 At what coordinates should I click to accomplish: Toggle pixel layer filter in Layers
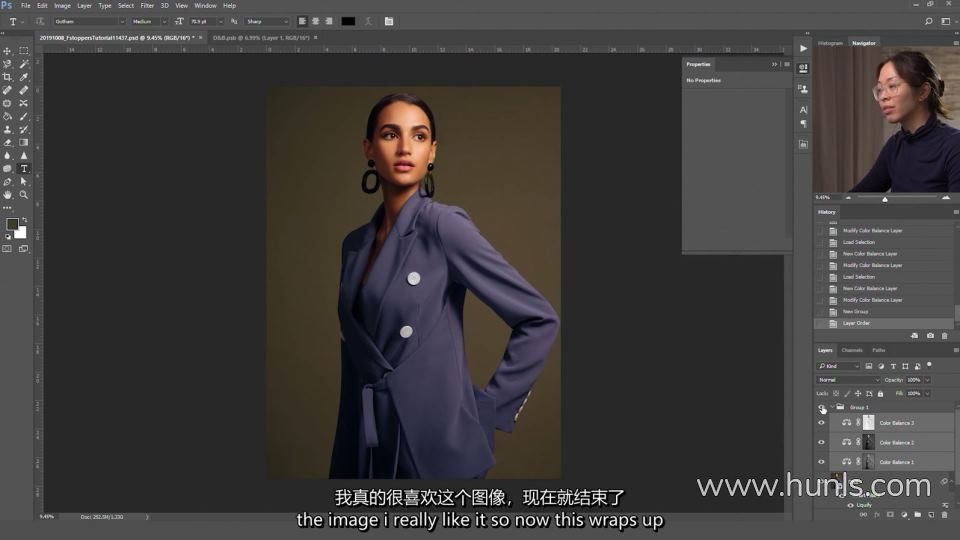click(x=868, y=366)
